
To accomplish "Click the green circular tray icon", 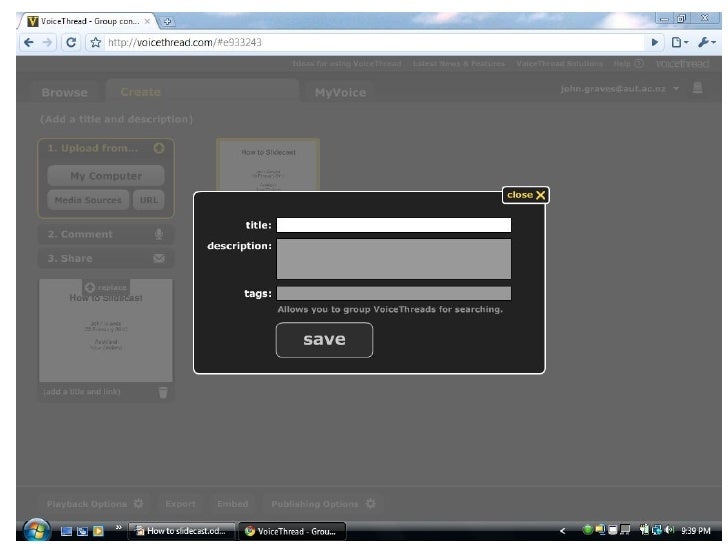I will click(587, 530).
